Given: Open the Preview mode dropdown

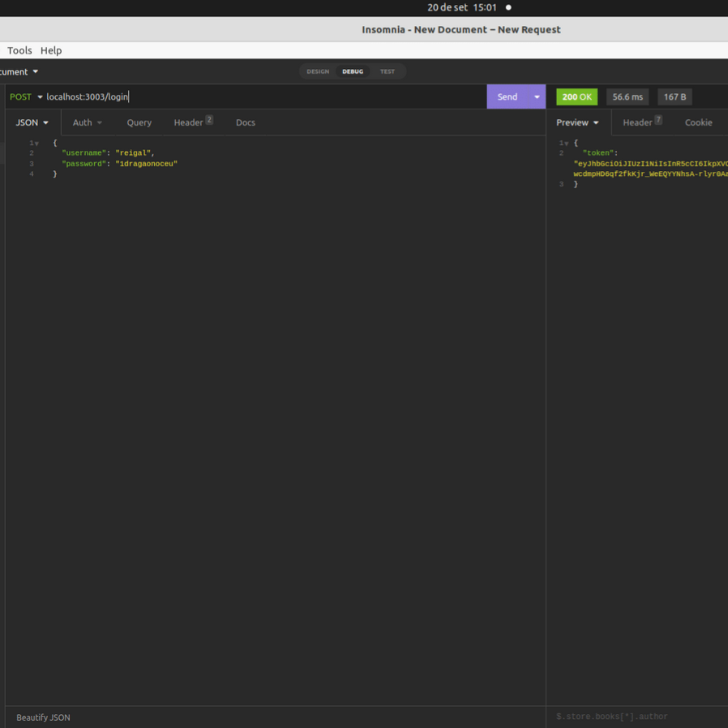Looking at the screenshot, I should point(577,122).
